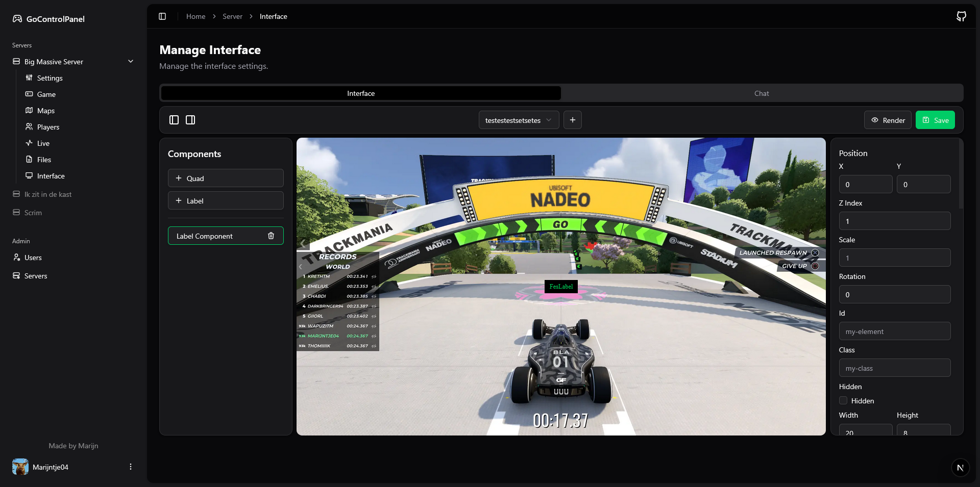Click the plus button to add interface
The height and width of the screenshot is (487, 980).
573,120
